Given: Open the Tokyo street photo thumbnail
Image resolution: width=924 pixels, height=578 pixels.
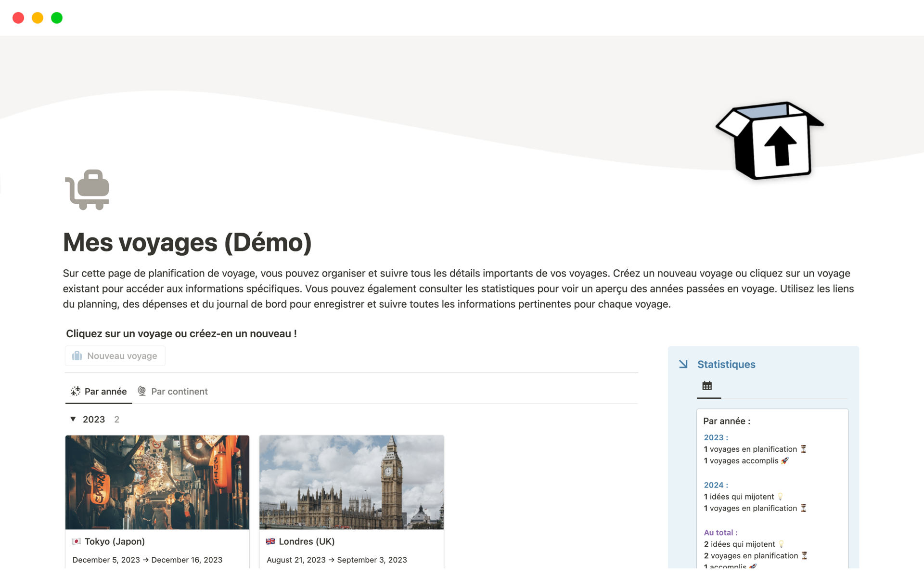Looking at the screenshot, I should pyautogui.click(x=157, y=482).
